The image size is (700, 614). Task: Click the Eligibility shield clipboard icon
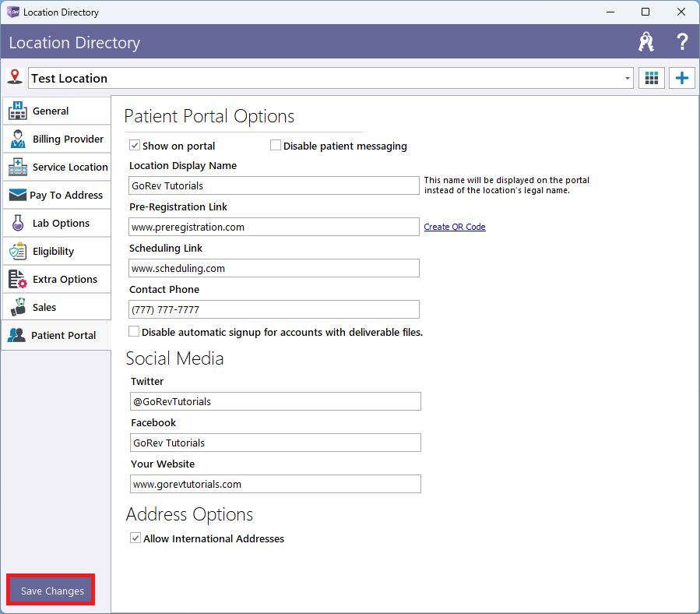[17, 251]
